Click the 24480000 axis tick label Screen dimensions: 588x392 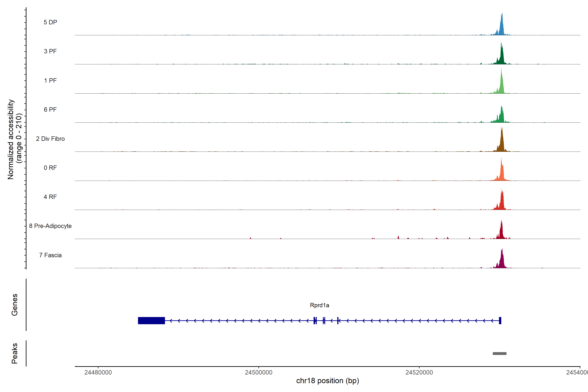[98, 372]
